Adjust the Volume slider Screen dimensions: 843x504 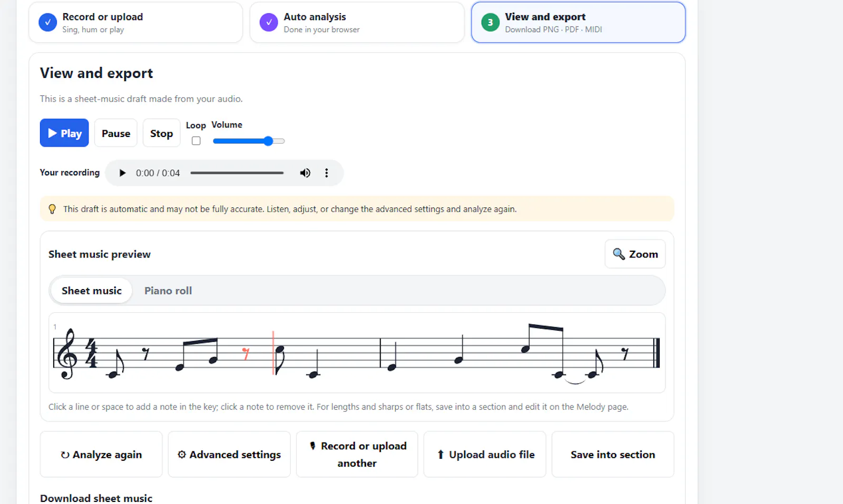249,141
